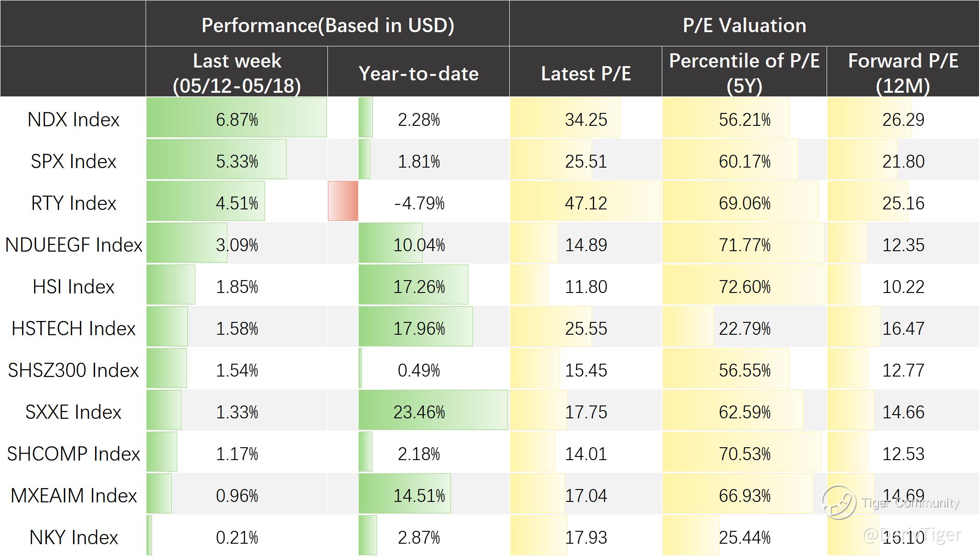Select the NDX Index row label
Viewport: 980px width, 557px height.
(73, 119)
